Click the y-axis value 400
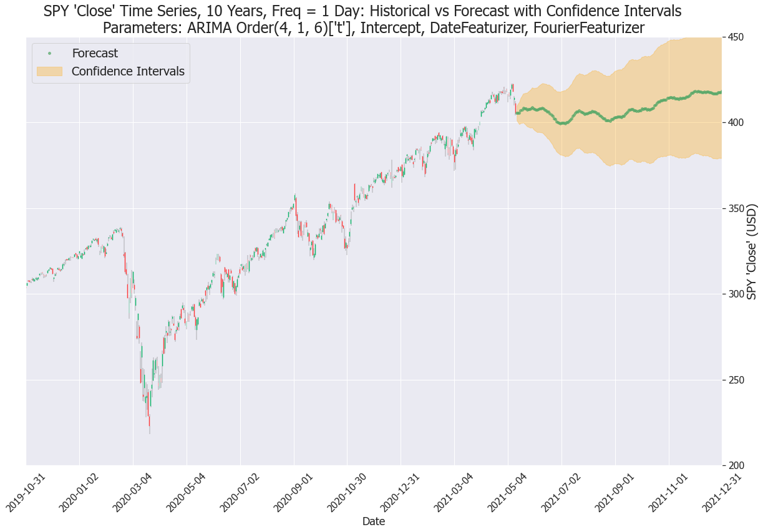763x532 pixels. [x=736, y=123]
